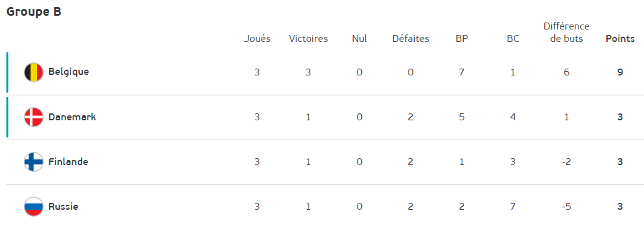Select the BP column header
The image size is (644, 225).
(x=462, y=39)
